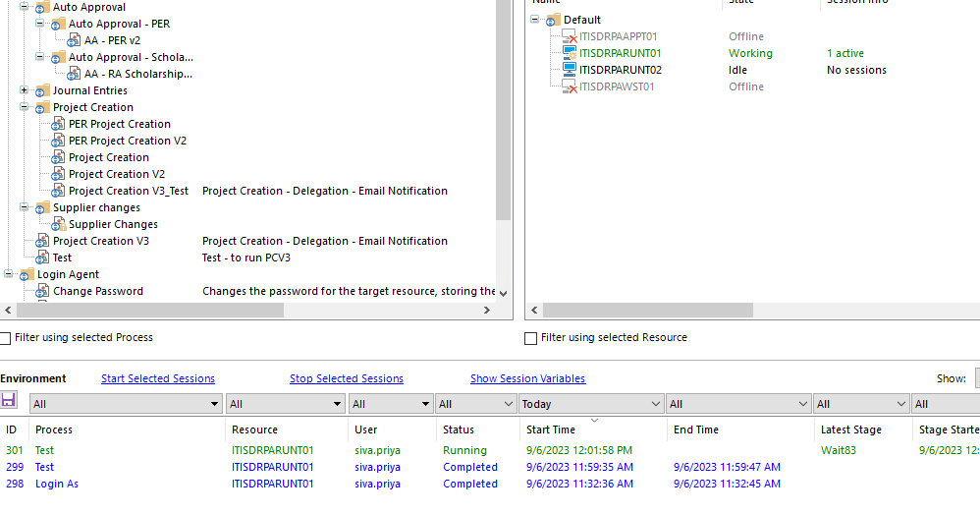Open the Today start time filter dropdown

[x=656, y=404]
